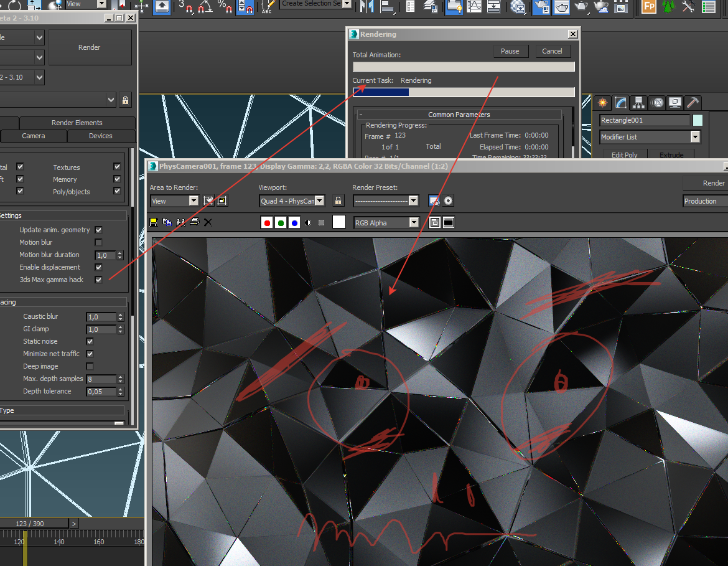This screenshot has width=728, height=566.
Task: Clear the rendered frame with the X icon
Action: 208,222
